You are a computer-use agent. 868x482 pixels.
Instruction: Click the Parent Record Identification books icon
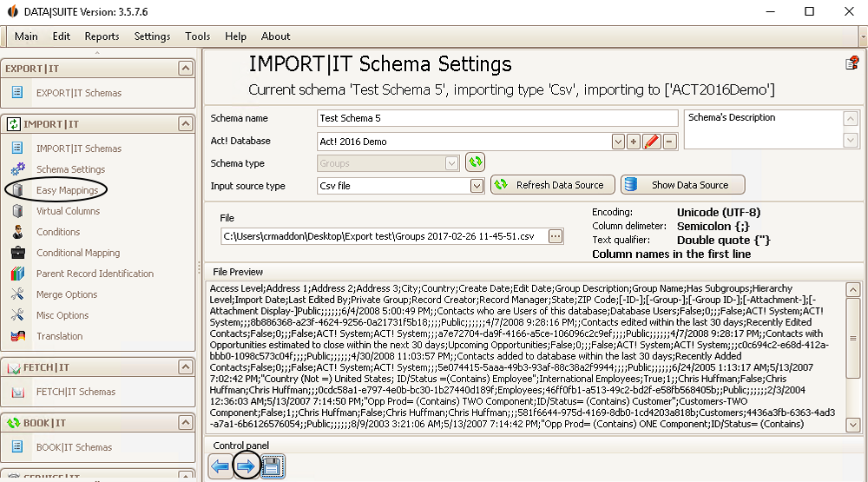pyautogui.click(x=17, y=273)
